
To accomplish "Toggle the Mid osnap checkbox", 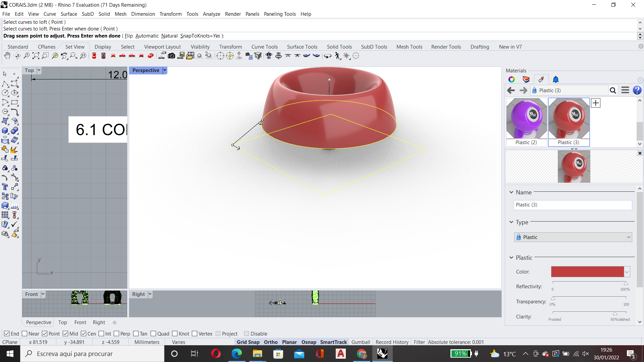I will pyautogui.click(x=65, y=334).
